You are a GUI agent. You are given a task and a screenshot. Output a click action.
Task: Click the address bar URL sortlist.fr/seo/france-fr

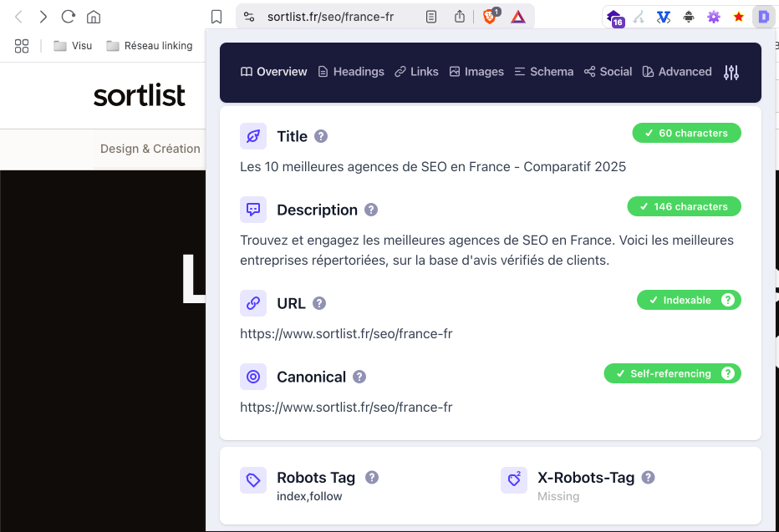click(330, 17)
